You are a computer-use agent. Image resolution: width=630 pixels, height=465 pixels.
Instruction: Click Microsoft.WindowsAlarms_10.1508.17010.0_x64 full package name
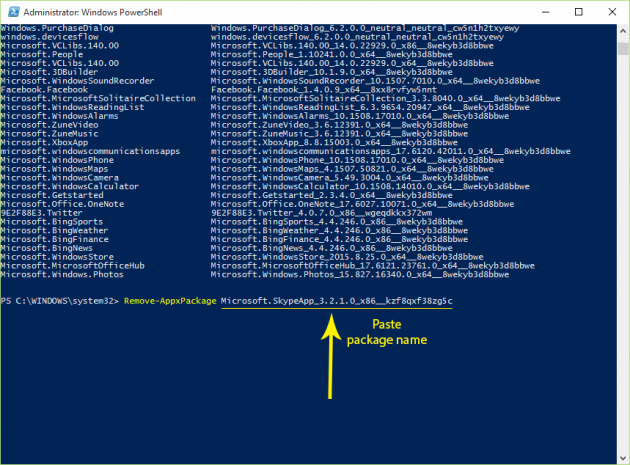click(360, 116)
